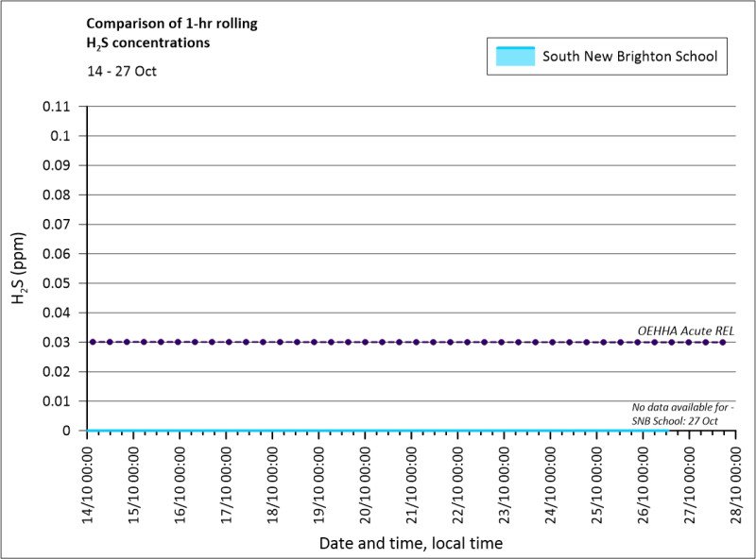Click the 0.07 y-axis value label

[x=57, y=225]
